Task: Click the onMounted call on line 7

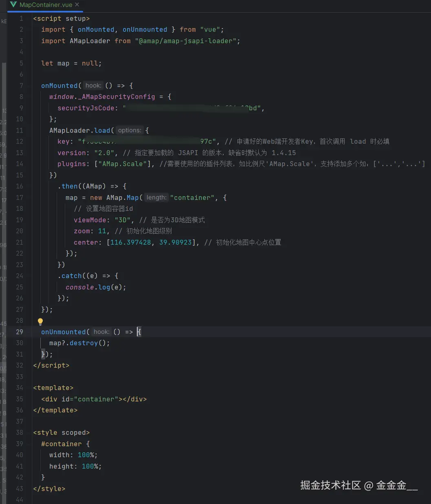Action: click(59, 85)
